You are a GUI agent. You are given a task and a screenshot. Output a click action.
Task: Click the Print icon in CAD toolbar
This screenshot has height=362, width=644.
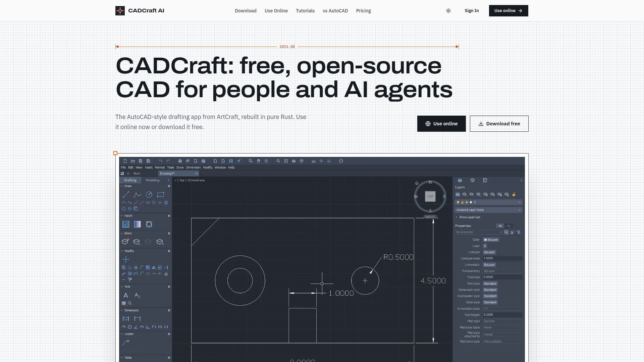180,161
